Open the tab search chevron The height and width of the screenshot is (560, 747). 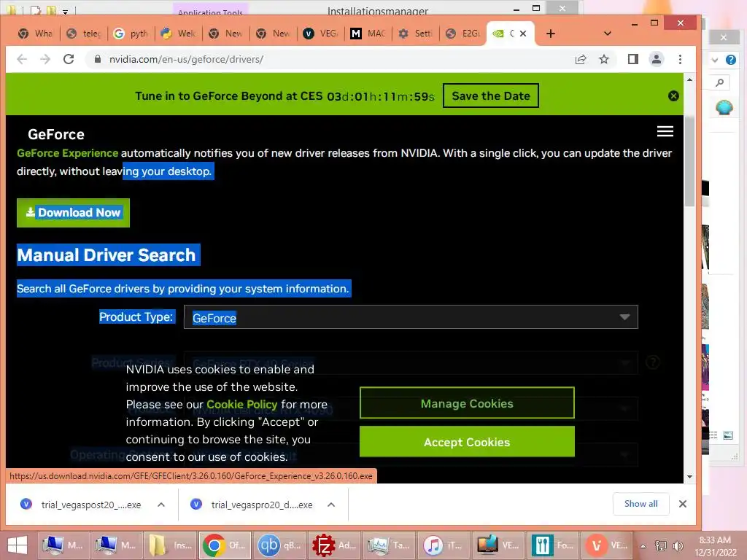608,34
